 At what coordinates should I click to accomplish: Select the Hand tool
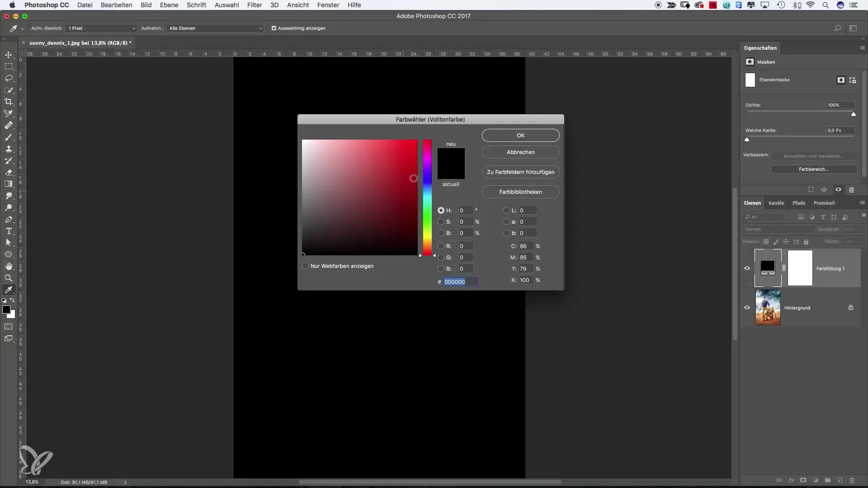9,266
